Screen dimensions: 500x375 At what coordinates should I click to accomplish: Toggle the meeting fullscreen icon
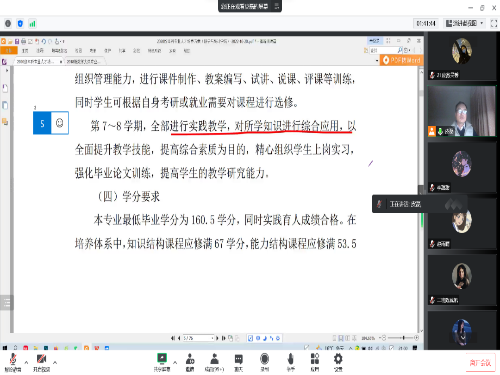494,23
